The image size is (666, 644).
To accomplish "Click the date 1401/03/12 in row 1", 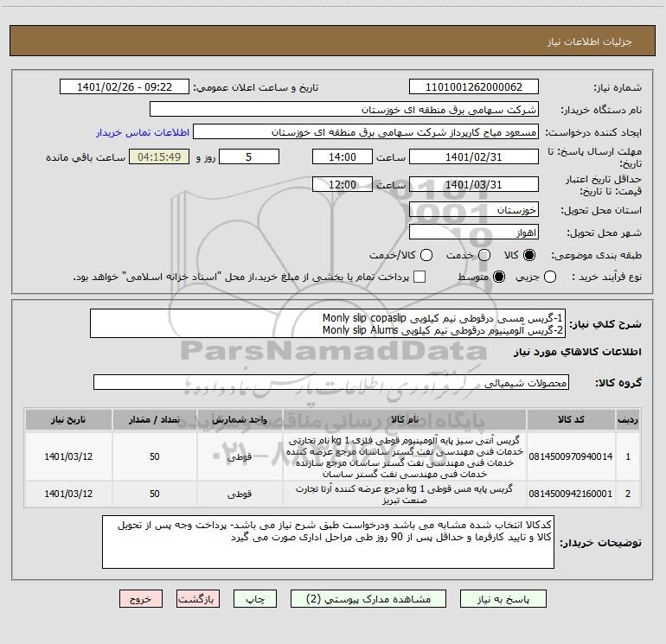I will [x=68, y=456].
